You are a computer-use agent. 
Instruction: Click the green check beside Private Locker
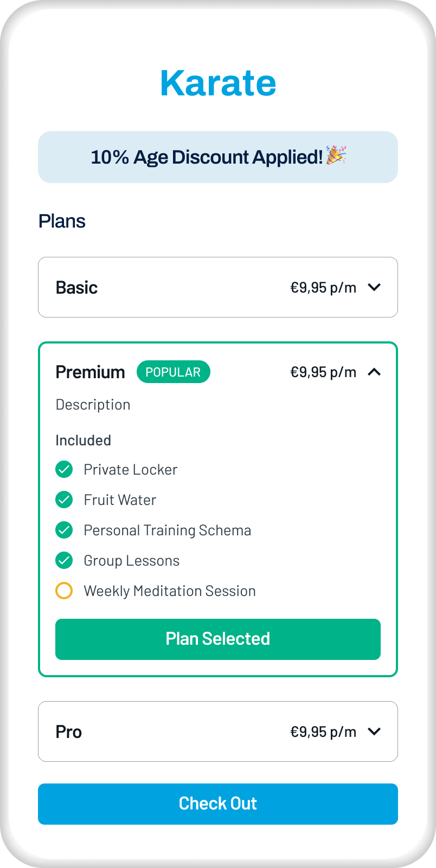click(64, 470)
